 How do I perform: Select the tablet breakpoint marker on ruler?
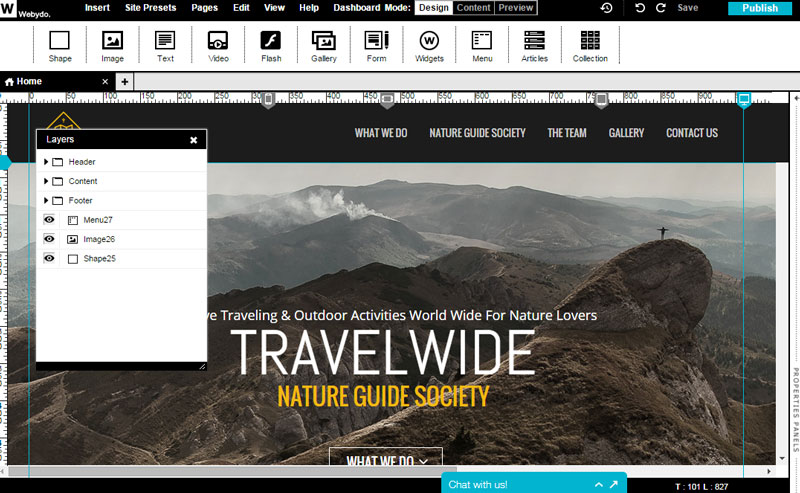click(602, 100)
